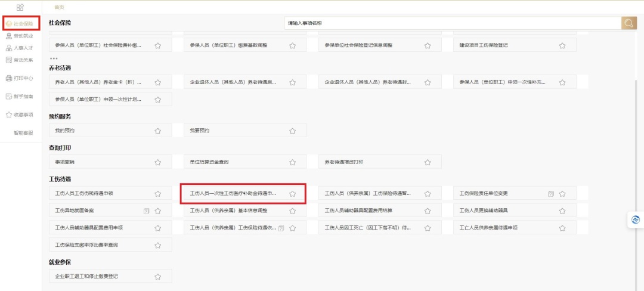Screen dimensions: 644x291
Task: Star 工亡人员供养亲属待遇申领
Action: 562,228
